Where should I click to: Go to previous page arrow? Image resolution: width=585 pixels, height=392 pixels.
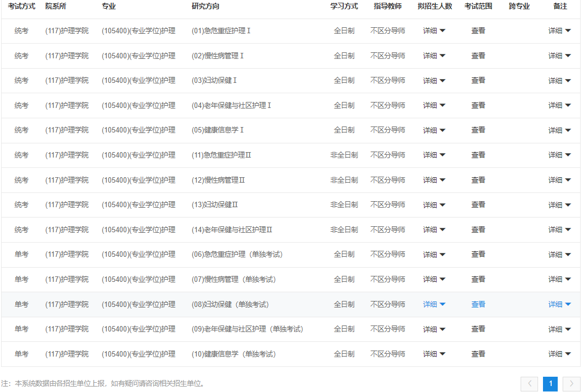529,384
